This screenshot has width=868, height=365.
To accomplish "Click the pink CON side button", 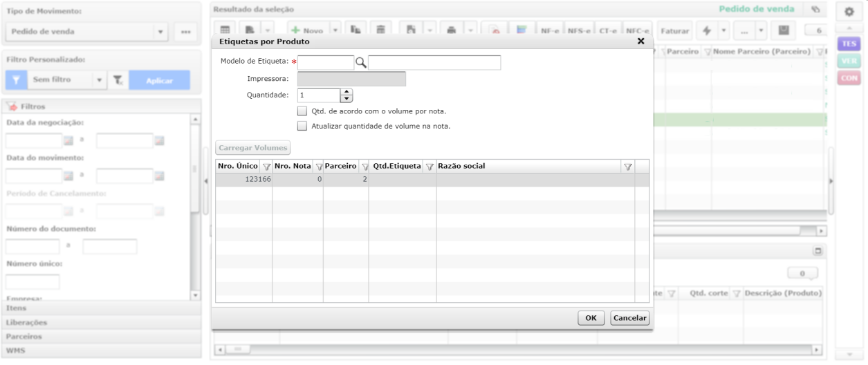I will [x=849, y=78].
